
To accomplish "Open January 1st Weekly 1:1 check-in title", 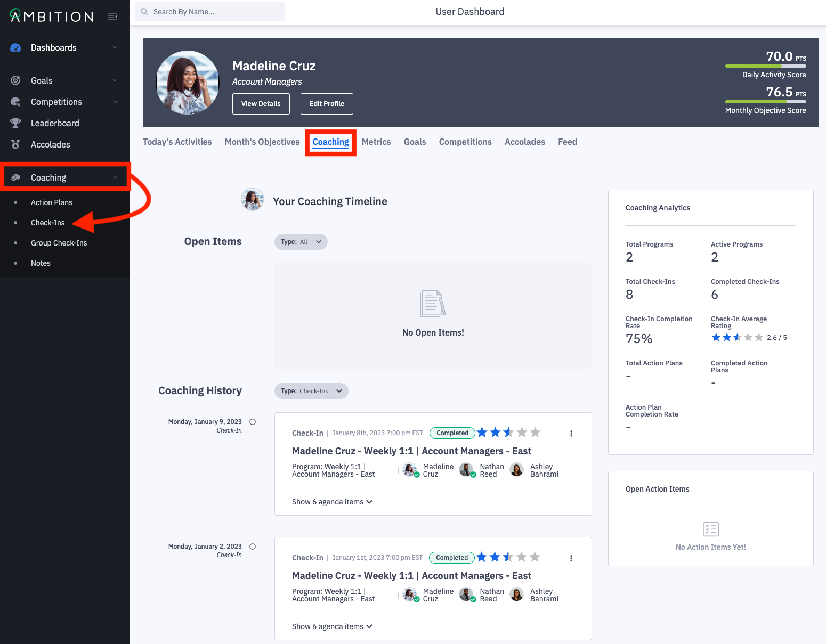I will [x=411, y=576].
